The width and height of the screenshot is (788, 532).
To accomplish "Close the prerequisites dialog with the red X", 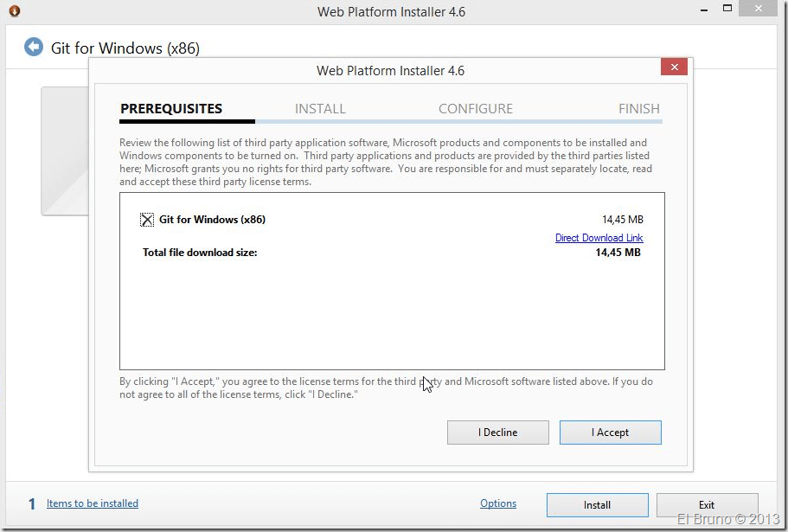I will coord(674,68).
